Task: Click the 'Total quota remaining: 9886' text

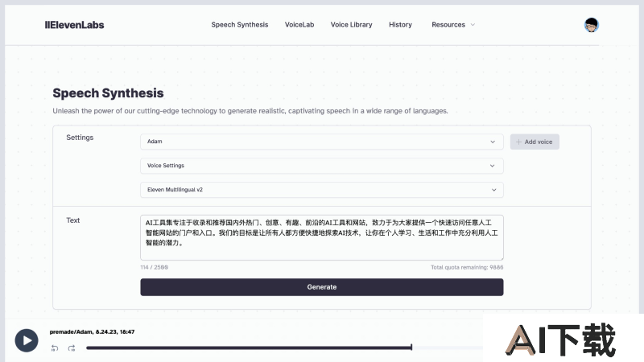Action: click(x=467, y=267)
